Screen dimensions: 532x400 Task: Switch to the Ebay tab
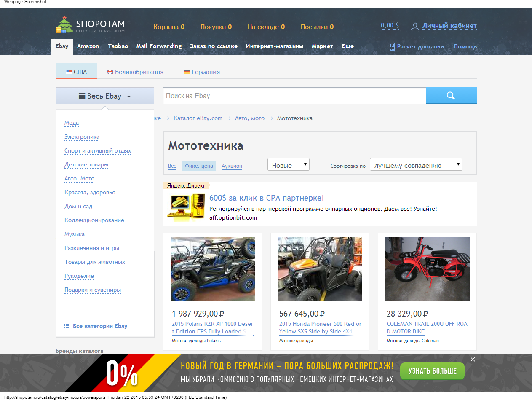coord(62,46)
